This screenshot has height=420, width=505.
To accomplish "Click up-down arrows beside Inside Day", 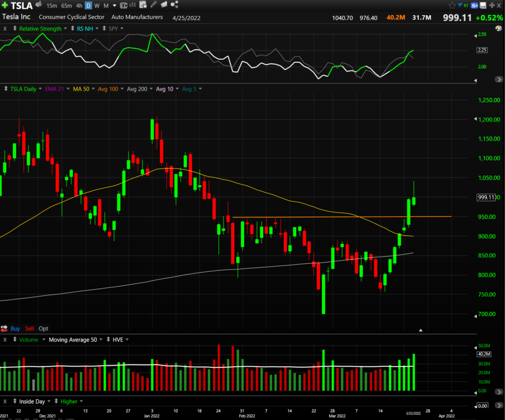I will [x=15, y=401].
